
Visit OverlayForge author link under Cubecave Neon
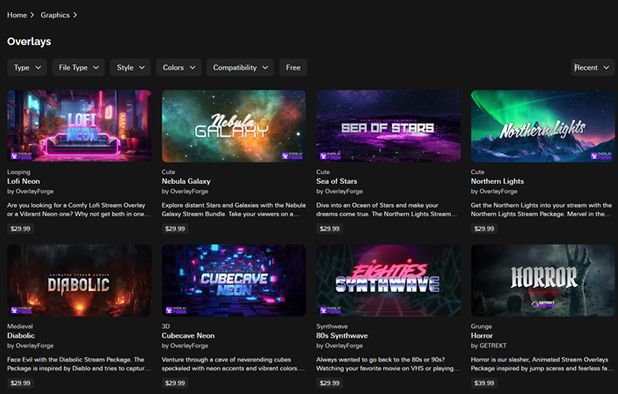coord(189,346)
